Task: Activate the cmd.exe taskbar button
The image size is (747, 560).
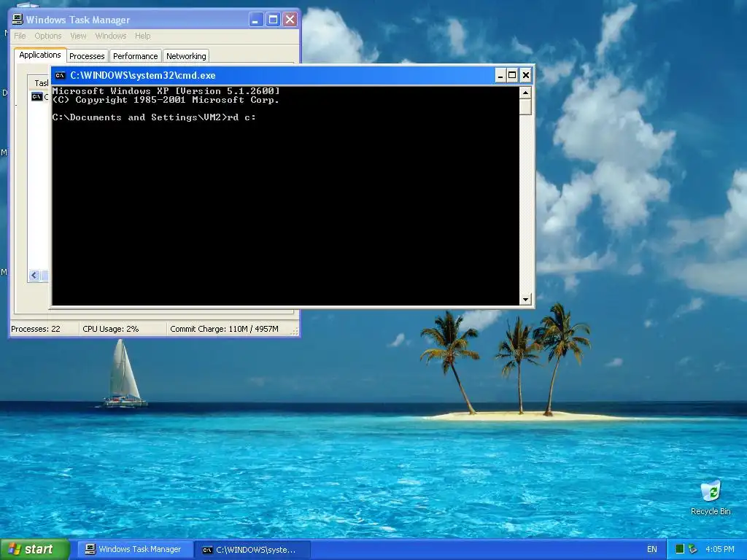Action: pos(253,550)
